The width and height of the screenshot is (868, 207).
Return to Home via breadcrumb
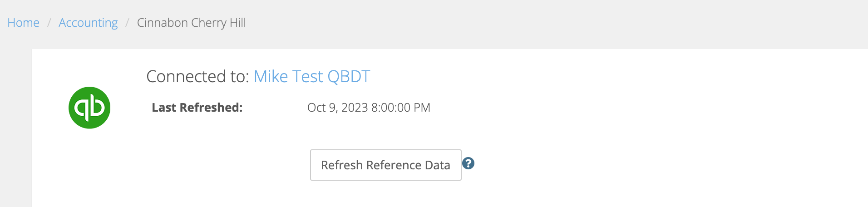click(x=24, y=23)
